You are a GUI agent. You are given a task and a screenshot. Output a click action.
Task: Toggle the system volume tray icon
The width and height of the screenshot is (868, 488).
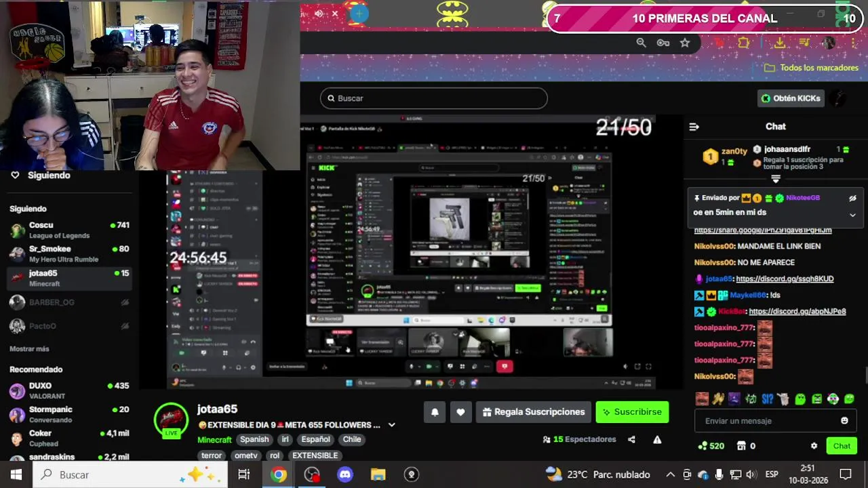tap(751, 474)
